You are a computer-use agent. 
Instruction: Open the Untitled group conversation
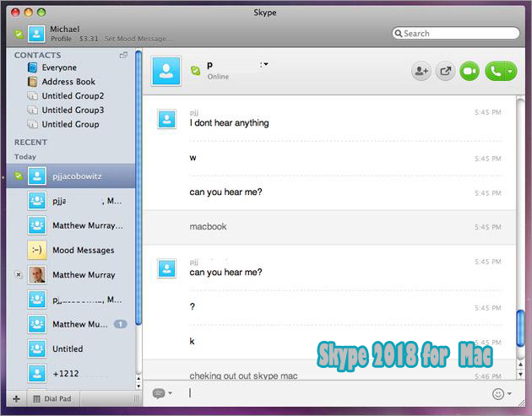(71, 348)
